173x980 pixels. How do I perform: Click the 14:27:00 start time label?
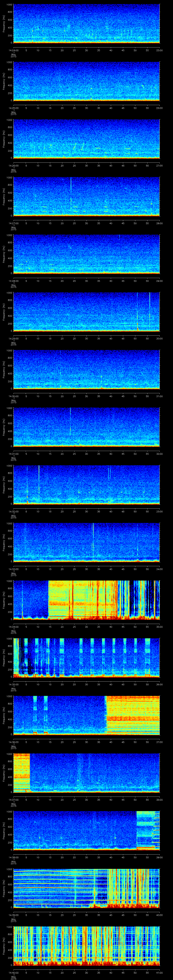click(13, 223)
